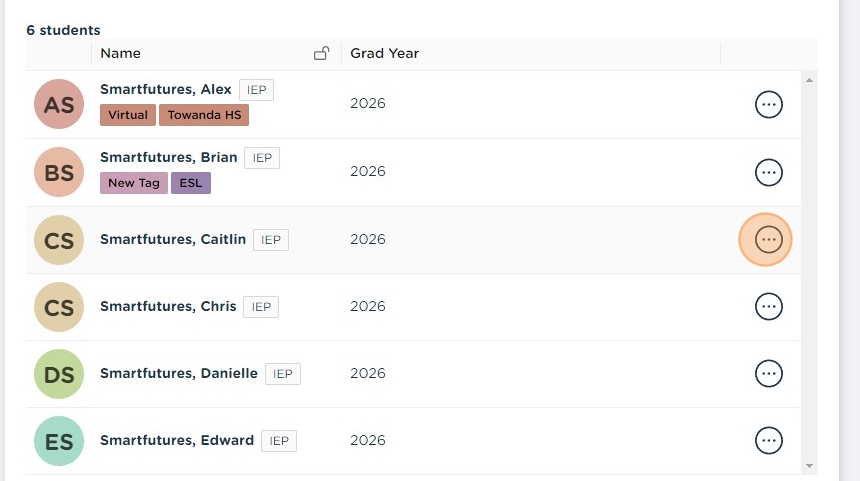Click the New Tag label
The image size is (860, 481).
tap(134, 183)
